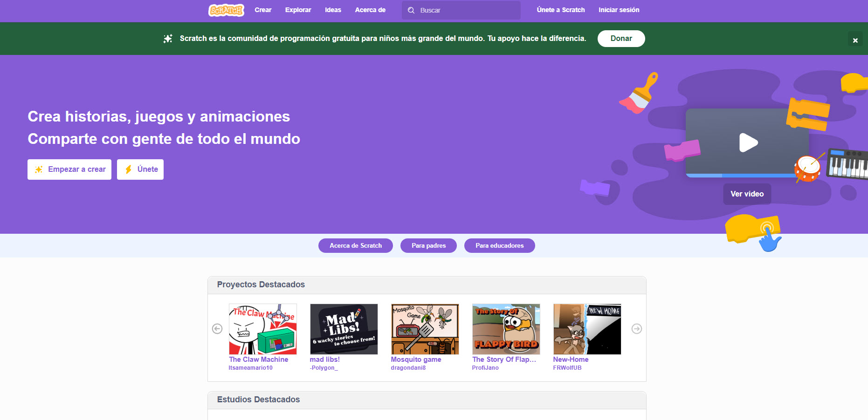Viewport: 868px width, 420px height.
Task: Open the Ideas page from the navigation
Action: tap(333, 10)
